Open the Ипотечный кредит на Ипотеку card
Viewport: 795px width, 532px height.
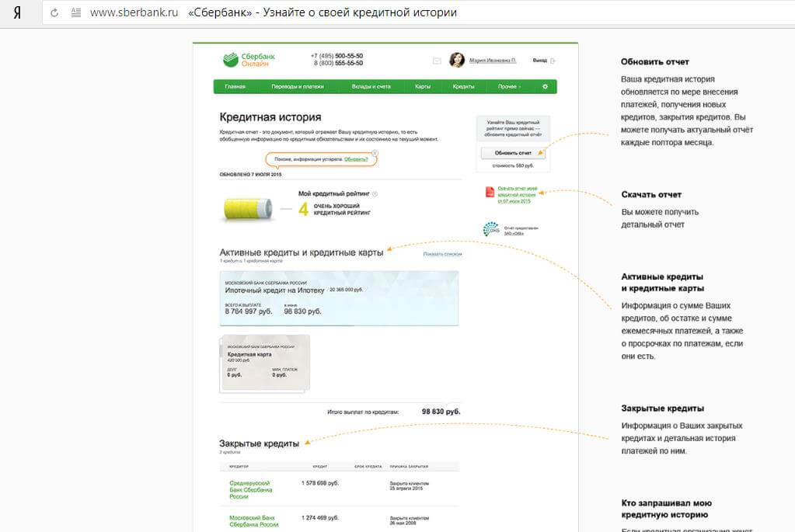[x=339, y=298]
